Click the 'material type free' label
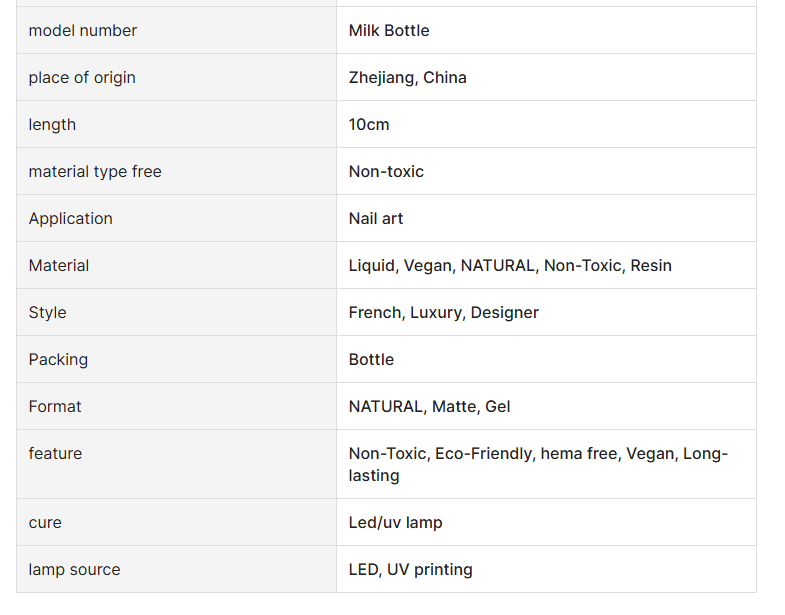The height and width of the screenshot is (615, 785). [95, 172]
